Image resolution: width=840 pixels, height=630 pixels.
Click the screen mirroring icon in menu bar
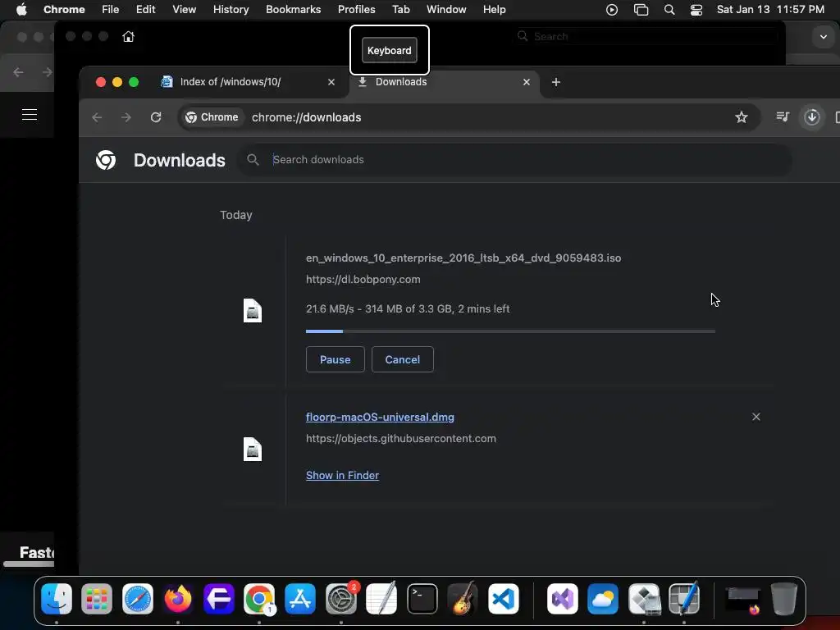(641, 10)
